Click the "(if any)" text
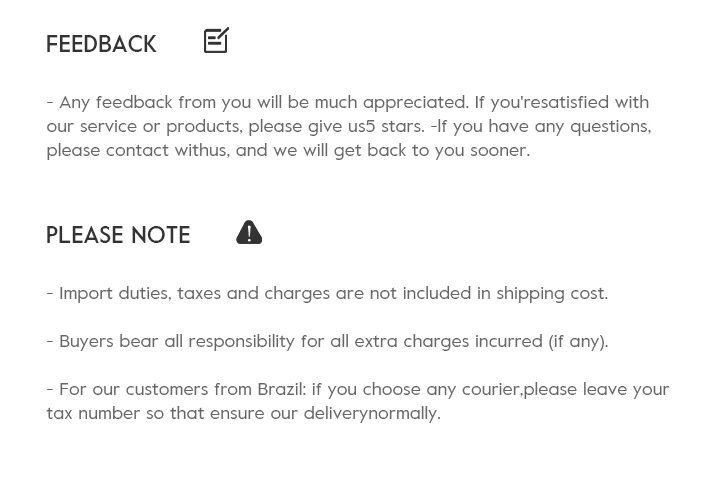The image size is (720, 481). tap(577, 341)
